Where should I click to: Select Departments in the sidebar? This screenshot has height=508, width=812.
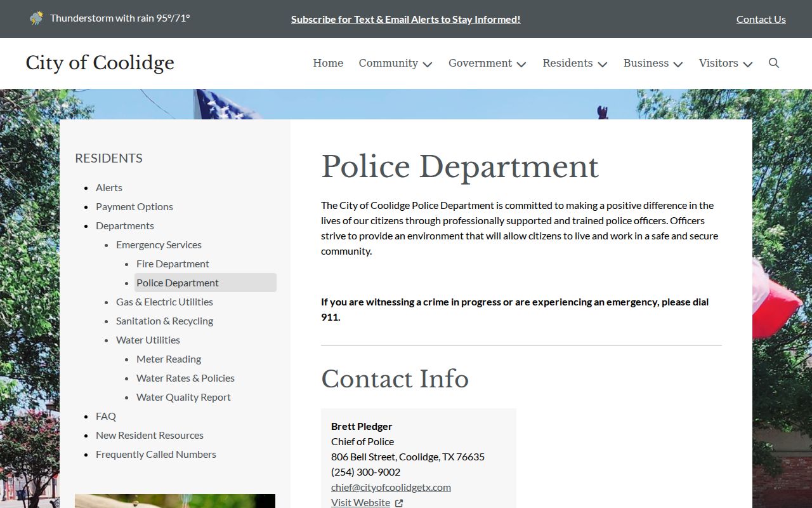[125, 225]
